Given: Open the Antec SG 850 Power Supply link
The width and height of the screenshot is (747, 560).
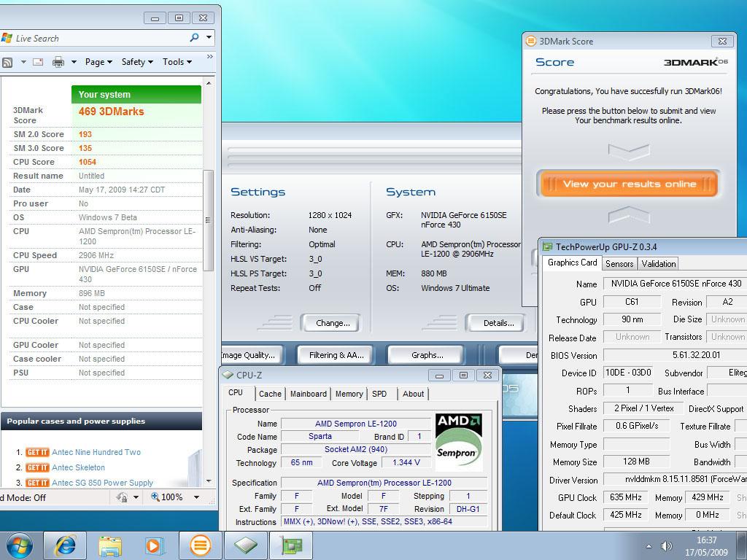Looking at the screenshot, I should click(102, 483).
